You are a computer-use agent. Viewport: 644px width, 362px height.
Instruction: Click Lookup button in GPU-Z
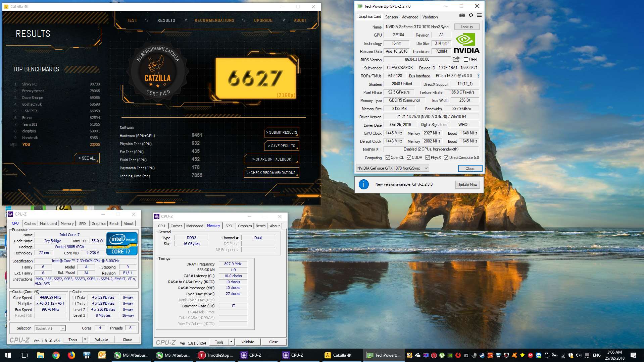point(466,27)
